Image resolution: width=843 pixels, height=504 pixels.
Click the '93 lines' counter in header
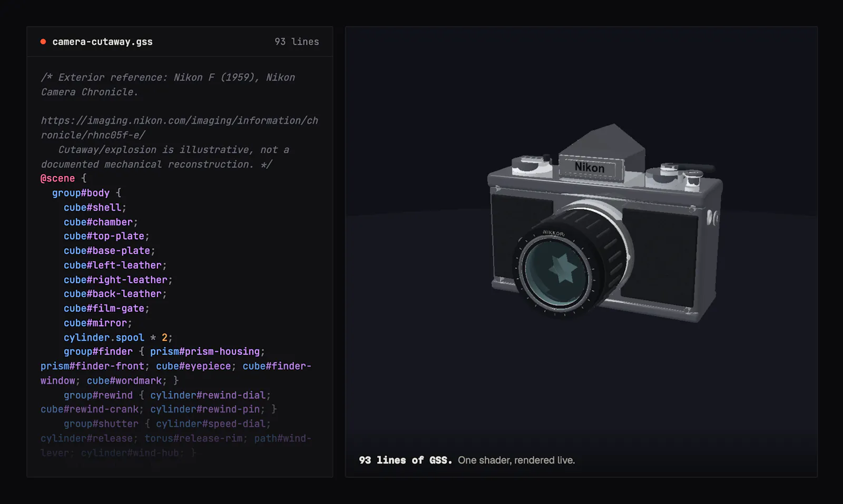[x=297, y=42]
